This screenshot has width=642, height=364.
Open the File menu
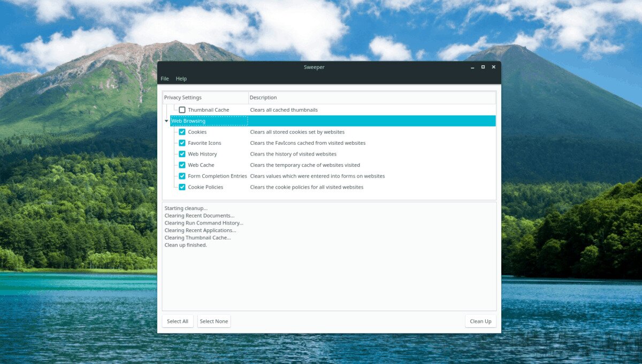click(x=165, y=79)
